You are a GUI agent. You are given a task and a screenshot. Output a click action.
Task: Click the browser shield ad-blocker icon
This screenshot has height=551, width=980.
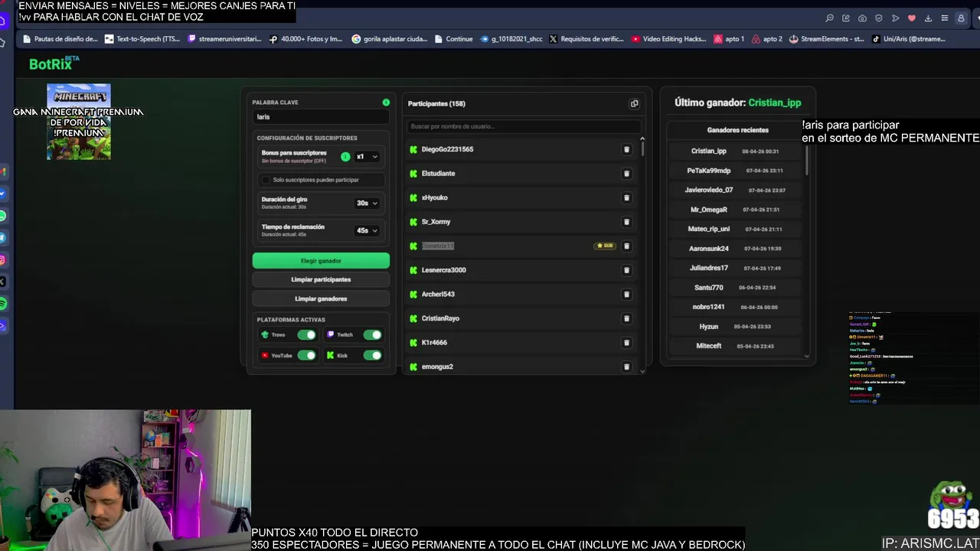(878, 18)
